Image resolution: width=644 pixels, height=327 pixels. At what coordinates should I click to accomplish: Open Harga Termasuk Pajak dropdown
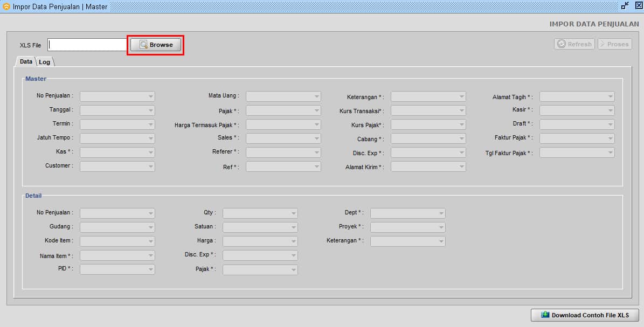click(x=283, y=124)
